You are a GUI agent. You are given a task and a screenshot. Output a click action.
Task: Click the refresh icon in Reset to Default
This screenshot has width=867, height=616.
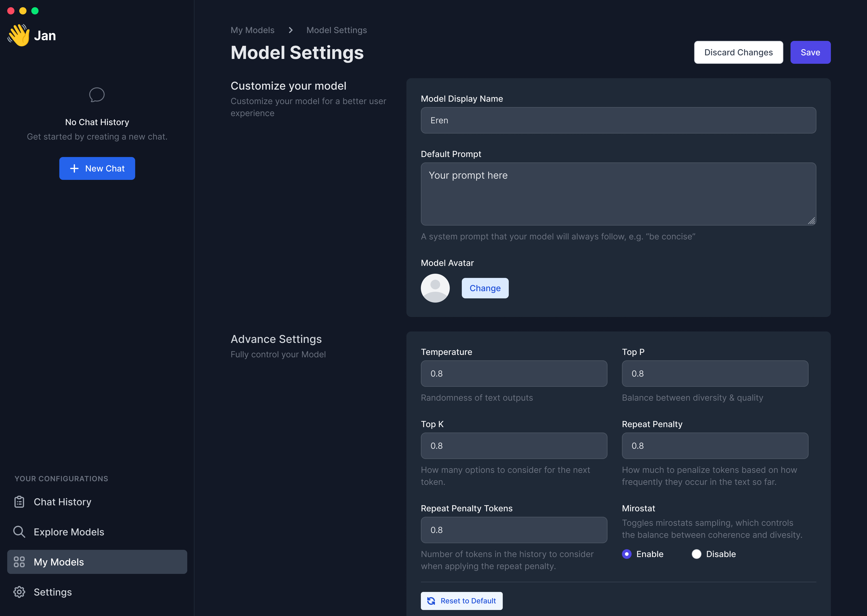431,601
